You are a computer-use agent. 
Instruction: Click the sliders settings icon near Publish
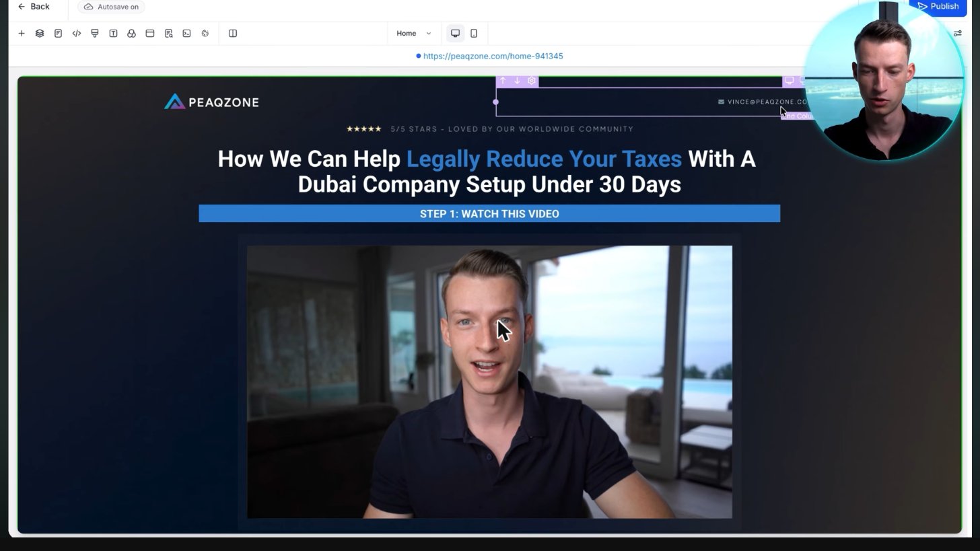point(958,34)
